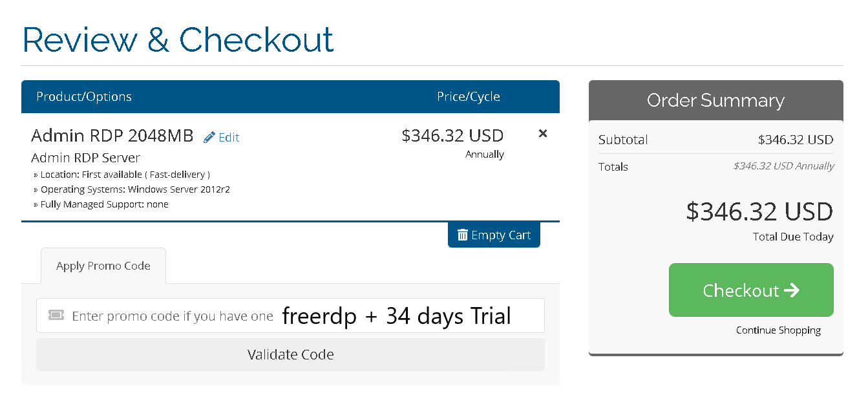
Task: Click the Validate Code button
Action: 290,354
